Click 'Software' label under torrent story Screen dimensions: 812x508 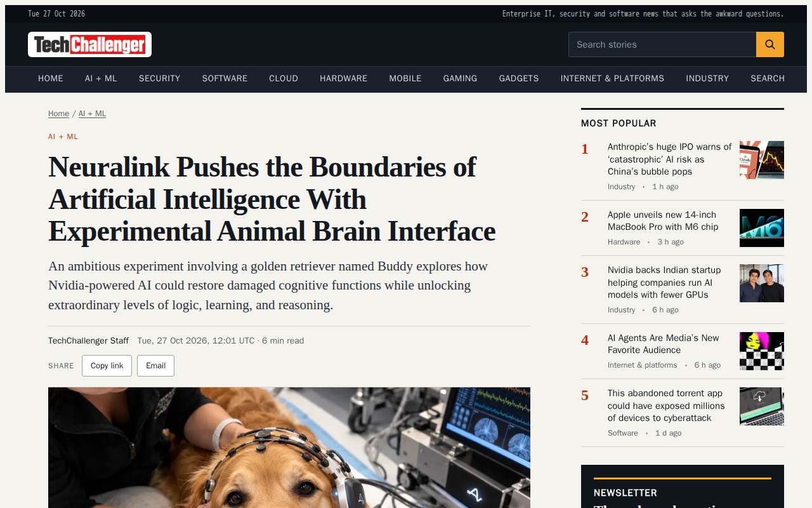tap(623, 433)
